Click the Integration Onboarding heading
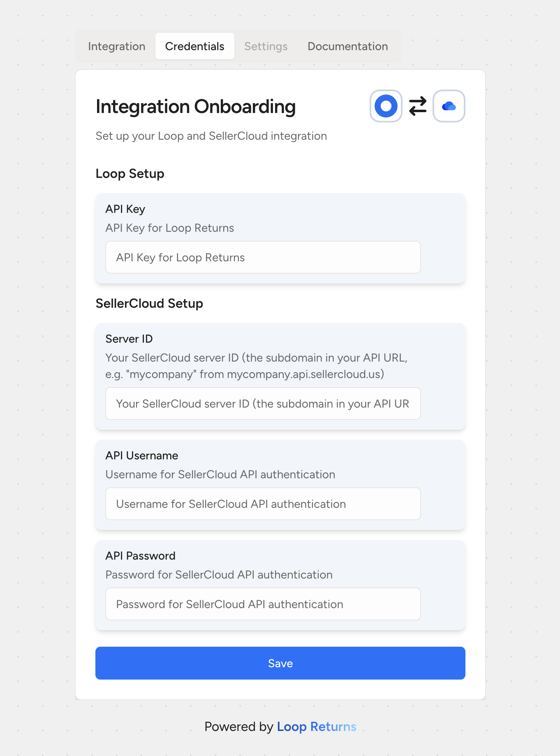This screenshot has height=756, width=560. click(196, 106)
